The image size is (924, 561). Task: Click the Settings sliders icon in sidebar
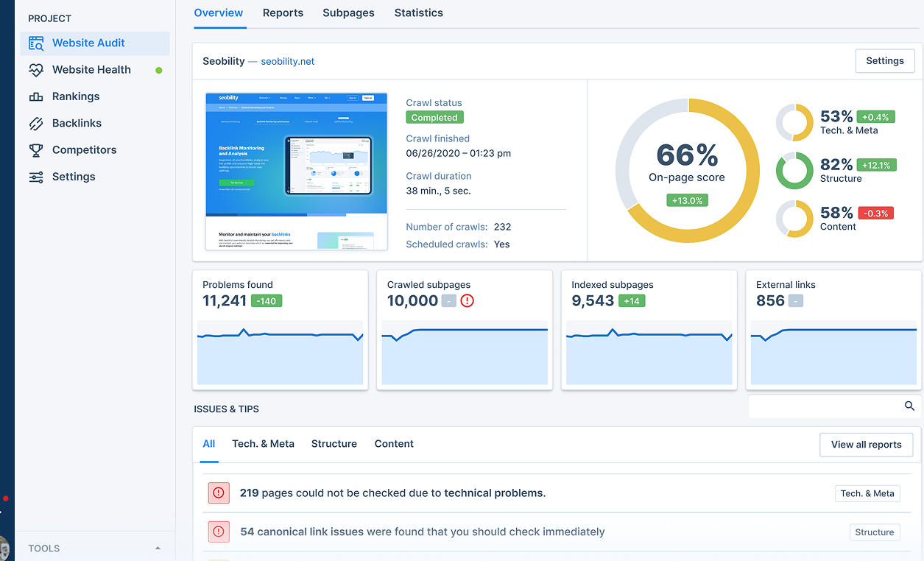pyautogui.click(x=35, y=176)
